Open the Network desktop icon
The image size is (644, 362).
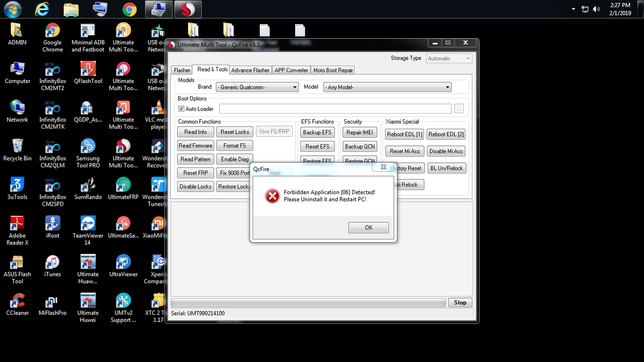pos(17,112)
